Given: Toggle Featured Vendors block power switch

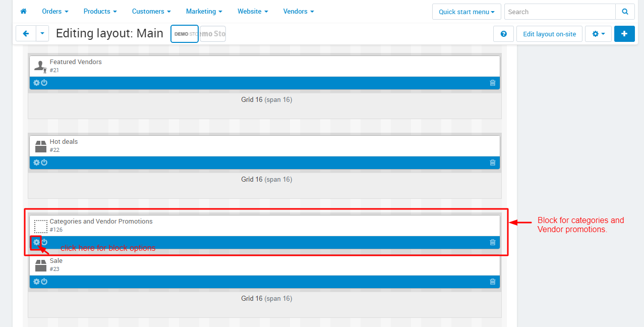Looking at the screenshot, I should (x=44, y=83).
